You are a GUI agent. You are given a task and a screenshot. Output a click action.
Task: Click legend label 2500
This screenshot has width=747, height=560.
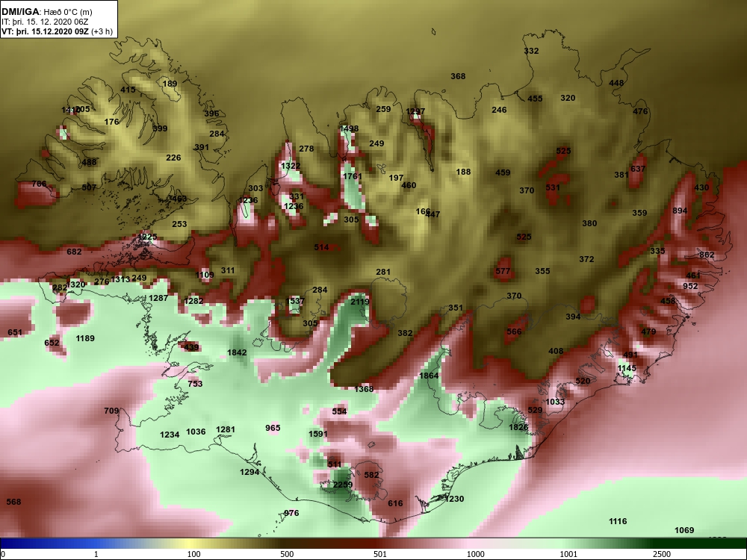[661, 554]
